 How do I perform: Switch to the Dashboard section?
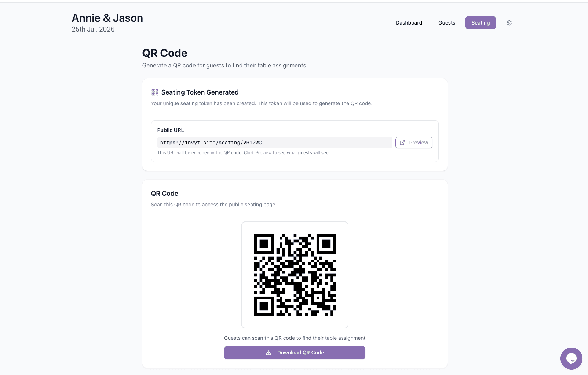pos(409,22)
